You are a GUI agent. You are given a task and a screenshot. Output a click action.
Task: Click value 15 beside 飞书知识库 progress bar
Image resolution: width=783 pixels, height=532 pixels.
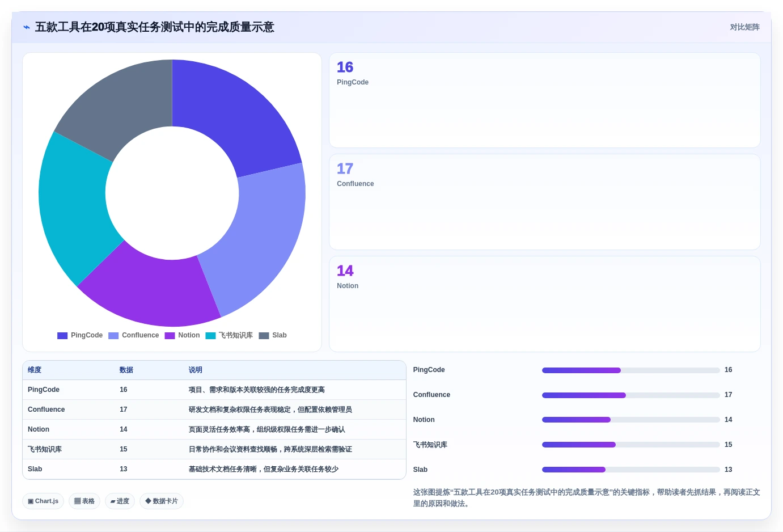point(729,445)
